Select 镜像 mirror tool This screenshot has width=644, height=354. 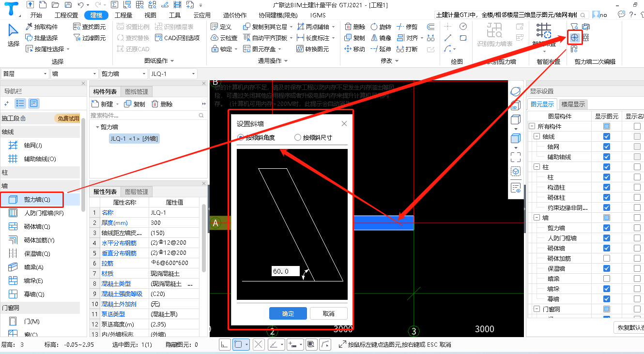381,38
